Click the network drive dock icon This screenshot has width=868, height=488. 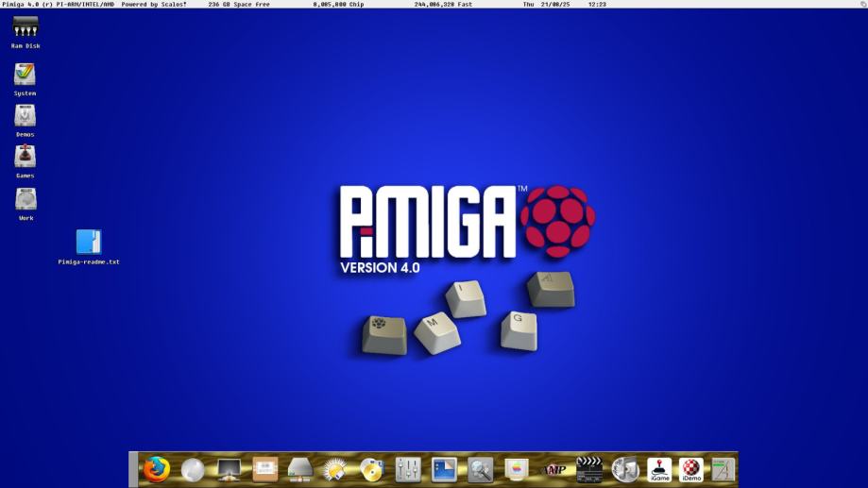[x=300, y=470]
